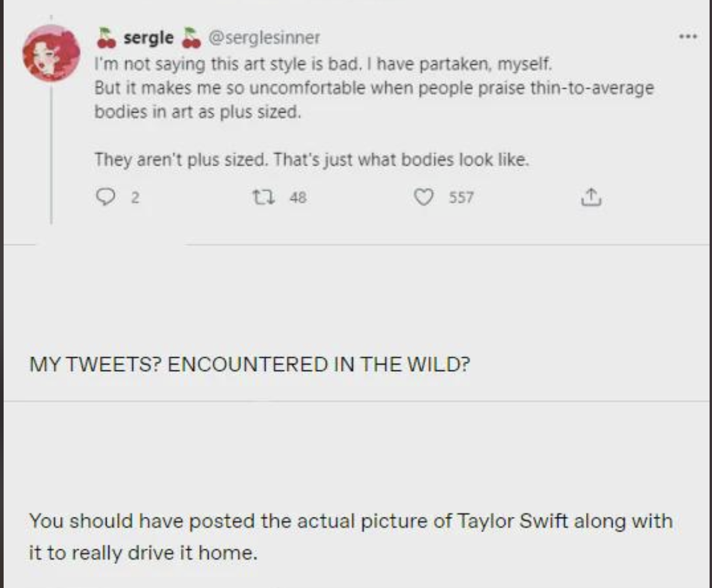The width and height of the screenshot is (712, 588).
Task: Click sergle's red-haired profile avatar
Action: (x=51, y=53)
